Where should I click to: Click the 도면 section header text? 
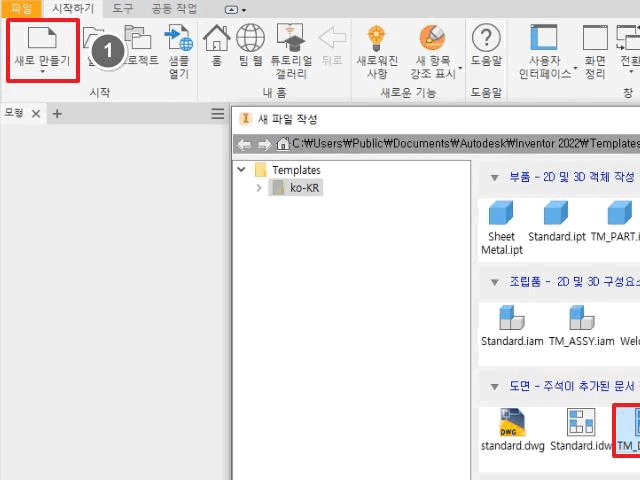coord(572,386)
